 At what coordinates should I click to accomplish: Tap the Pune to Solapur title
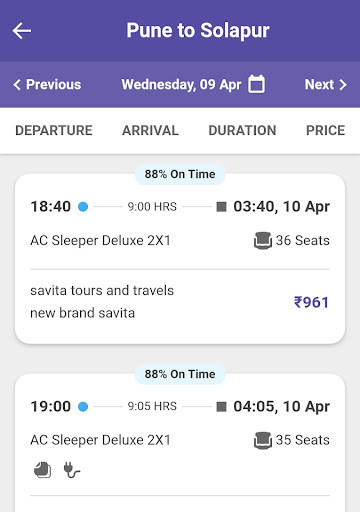tap(198, 31)
